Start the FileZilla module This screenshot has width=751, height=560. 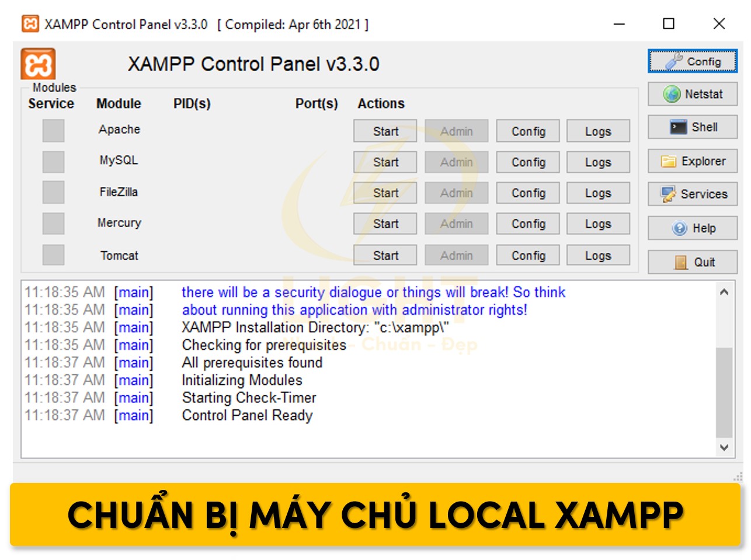[x=385, y=193]
